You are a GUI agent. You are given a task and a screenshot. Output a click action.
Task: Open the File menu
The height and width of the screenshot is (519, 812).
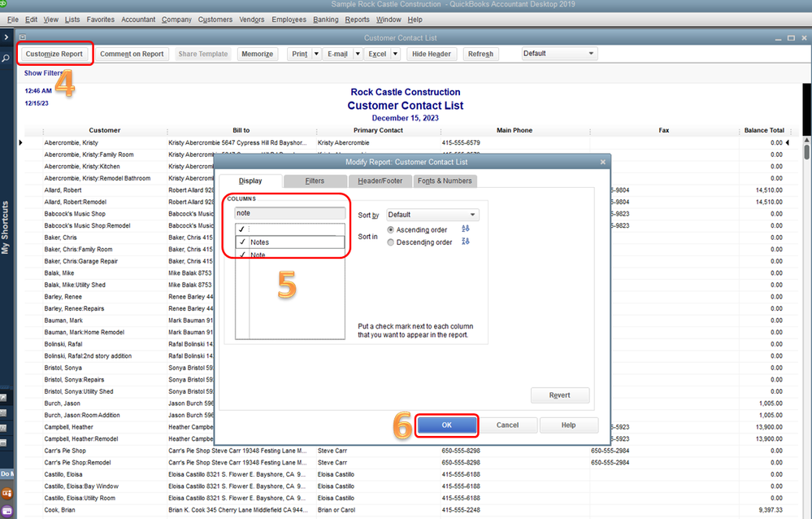pyautogui.click(x=13, y=20)
